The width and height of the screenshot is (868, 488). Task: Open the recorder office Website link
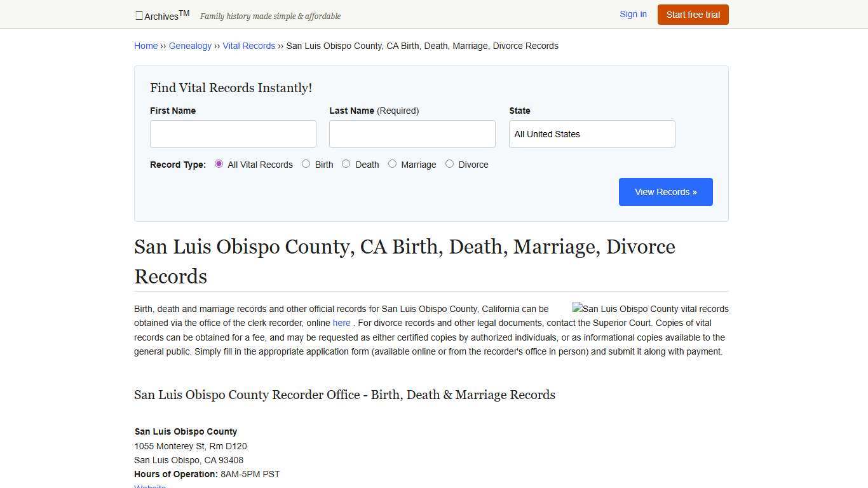[149, 485]
